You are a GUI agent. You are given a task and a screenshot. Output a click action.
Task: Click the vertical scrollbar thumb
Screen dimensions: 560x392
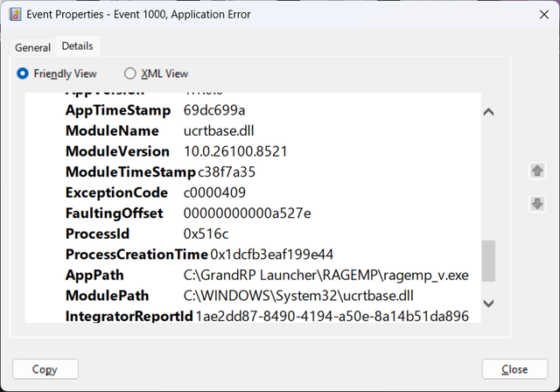pos(488,261)
